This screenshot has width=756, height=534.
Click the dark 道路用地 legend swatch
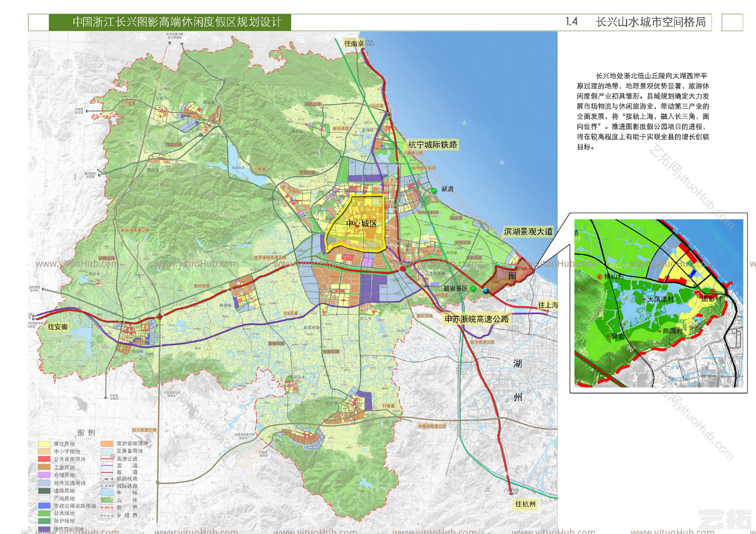pos(44,491)
